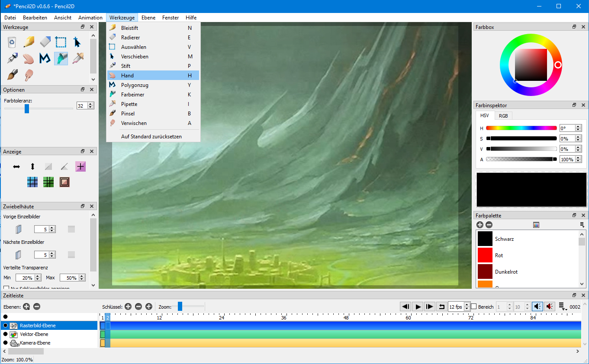This screenshot has width=589, height=364.
Task: Choose Bleistift from Werkzeuge menu
Action: pos(153,28)
